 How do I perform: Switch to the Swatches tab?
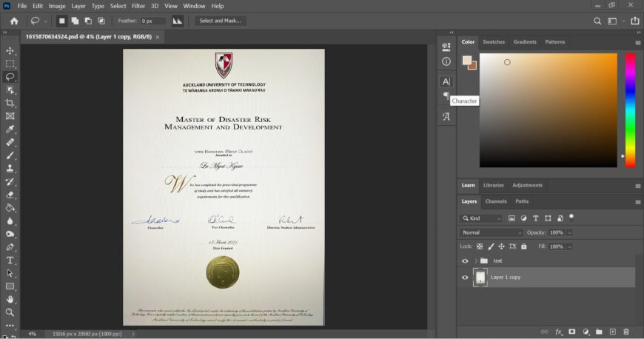[x=494, y=42]
